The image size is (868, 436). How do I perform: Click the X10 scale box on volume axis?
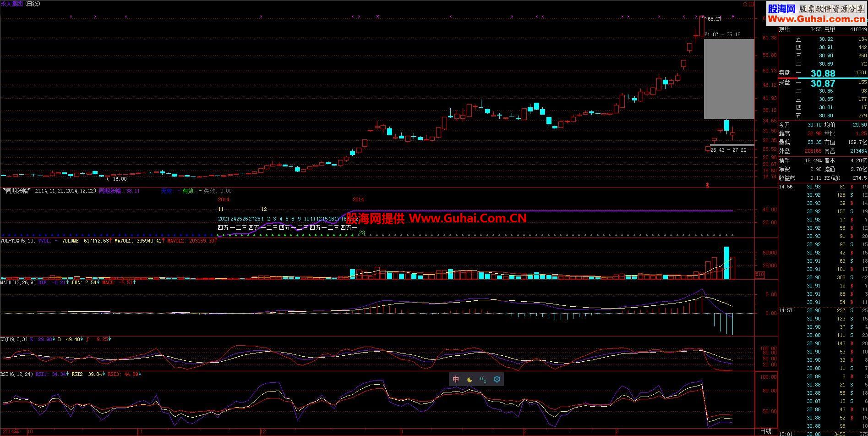(759, 275)
